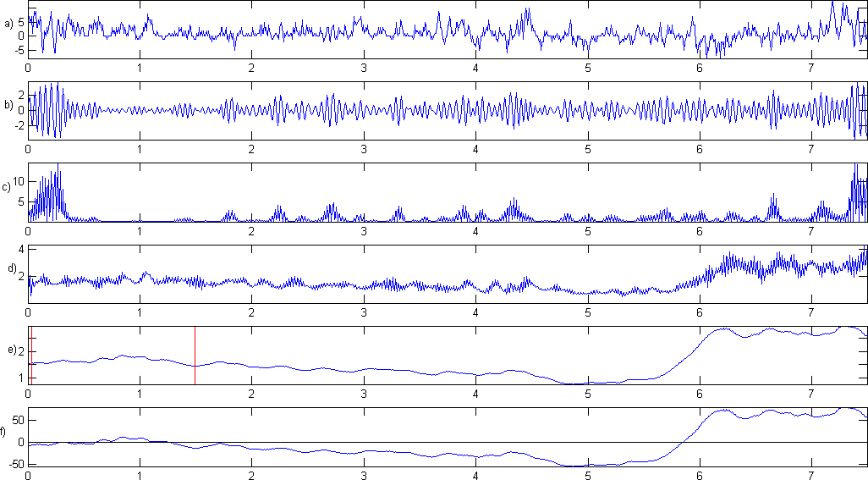
Task: Click x-axis tick 6 under plot e
Action: coord(699,393)
